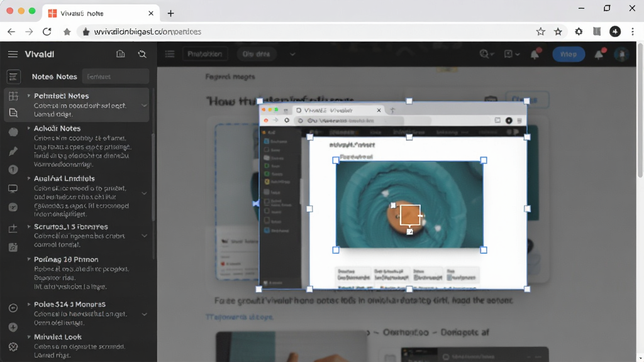
Task: Click the panel layout icon beside the Vivaldi title
Action: click(120, 54)
